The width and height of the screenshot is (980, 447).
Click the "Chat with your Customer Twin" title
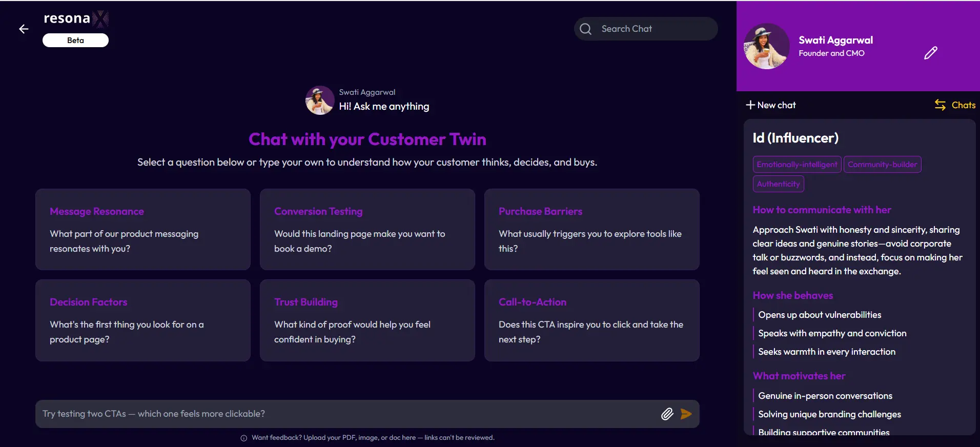[367, 139]
